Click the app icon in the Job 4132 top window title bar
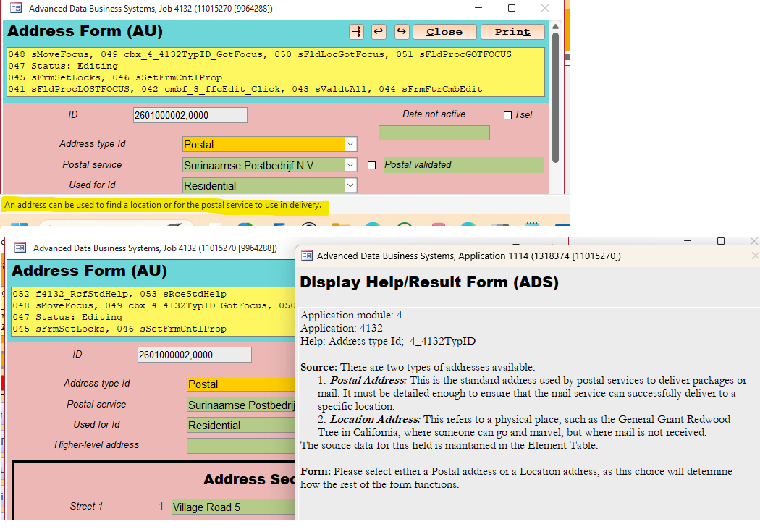 15,9
